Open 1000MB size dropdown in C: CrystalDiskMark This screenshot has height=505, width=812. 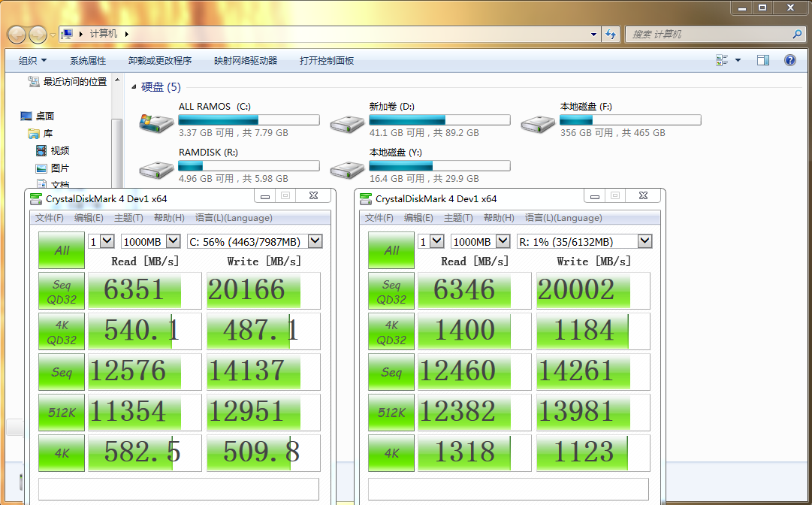pyautogui.click(x=173, y=240)
